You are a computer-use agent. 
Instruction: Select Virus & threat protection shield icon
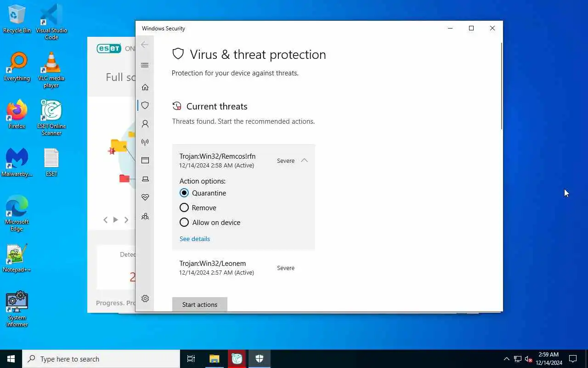coord(145,105)
